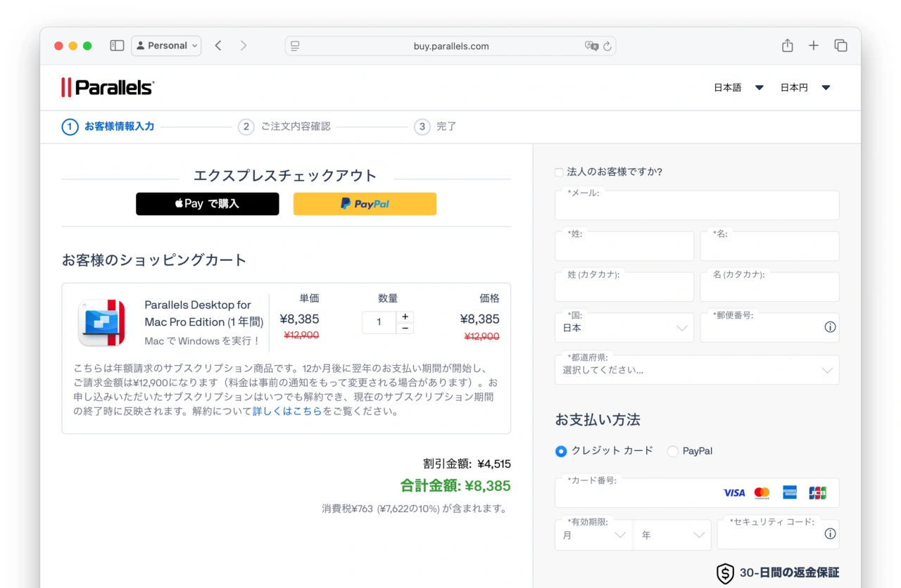The height and width of the screenshot is (588, 901).
Task: Click the Parallels logo
Action: click(x=108, y=87)
